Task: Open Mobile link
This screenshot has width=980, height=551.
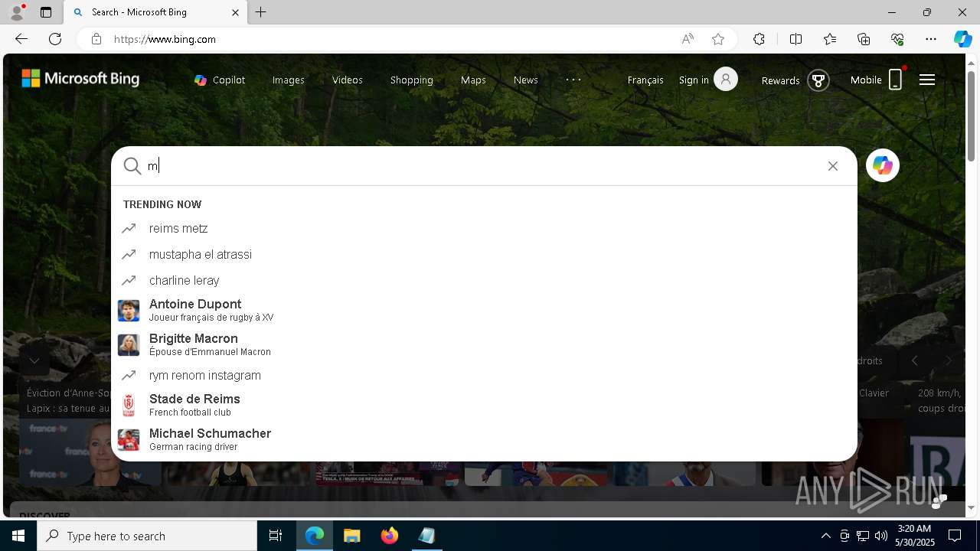Action: pyautogui.click(x=866, y=80)
